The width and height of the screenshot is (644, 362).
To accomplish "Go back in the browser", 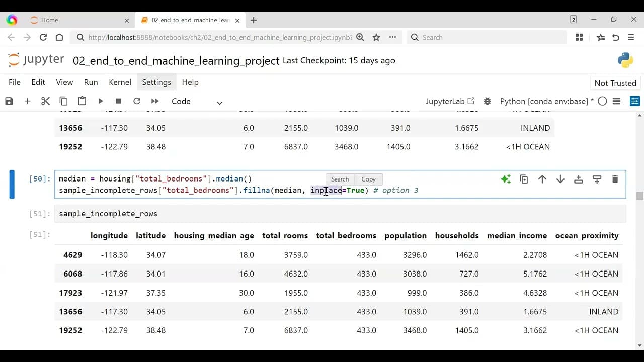I will click(x=11, y=37).
